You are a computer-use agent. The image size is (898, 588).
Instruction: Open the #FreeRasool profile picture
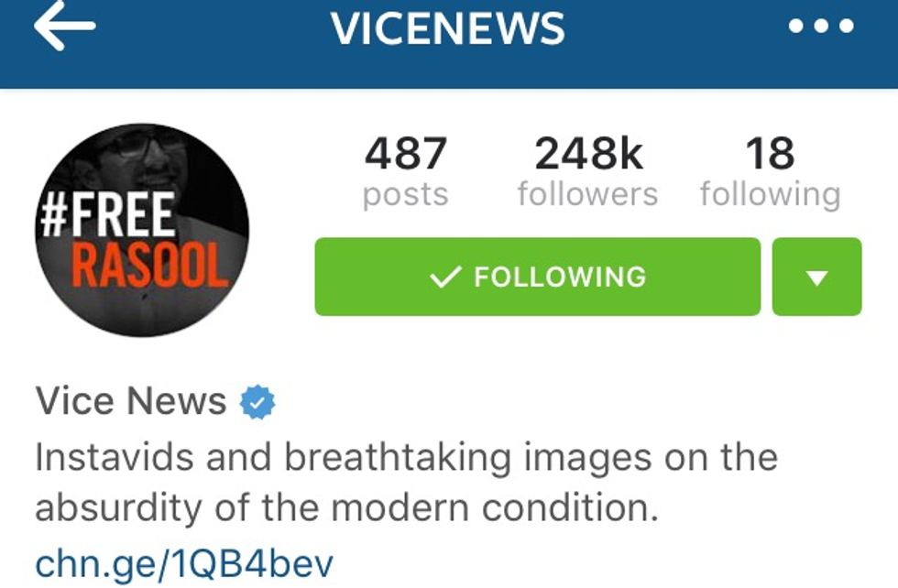click(x=142, y=230)
